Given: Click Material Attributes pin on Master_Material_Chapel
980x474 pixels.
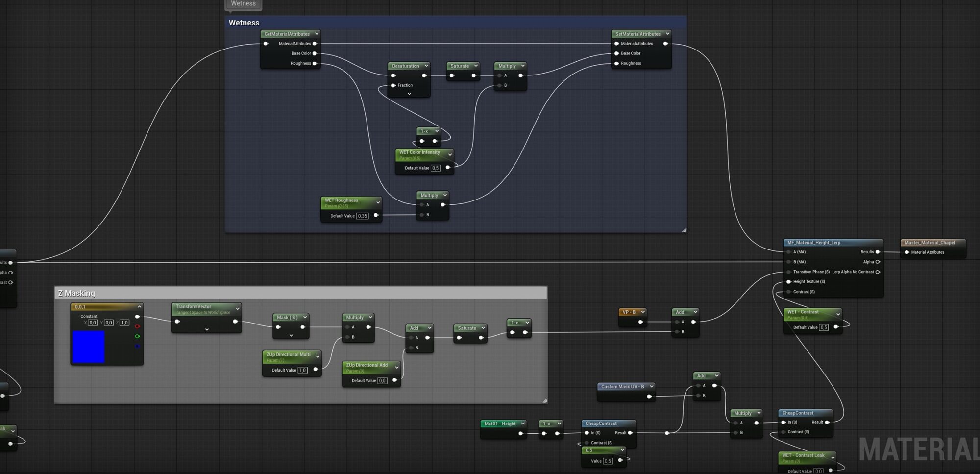Looking at the screenshot, I should click(x=907, y=252).
